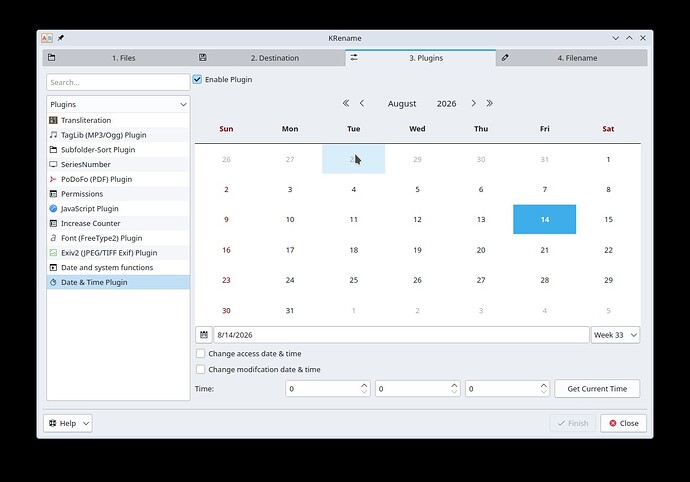This screenshot has width=690, height=482.
Task: Click the pin window icon in title bar
Action: click(61, 38)
